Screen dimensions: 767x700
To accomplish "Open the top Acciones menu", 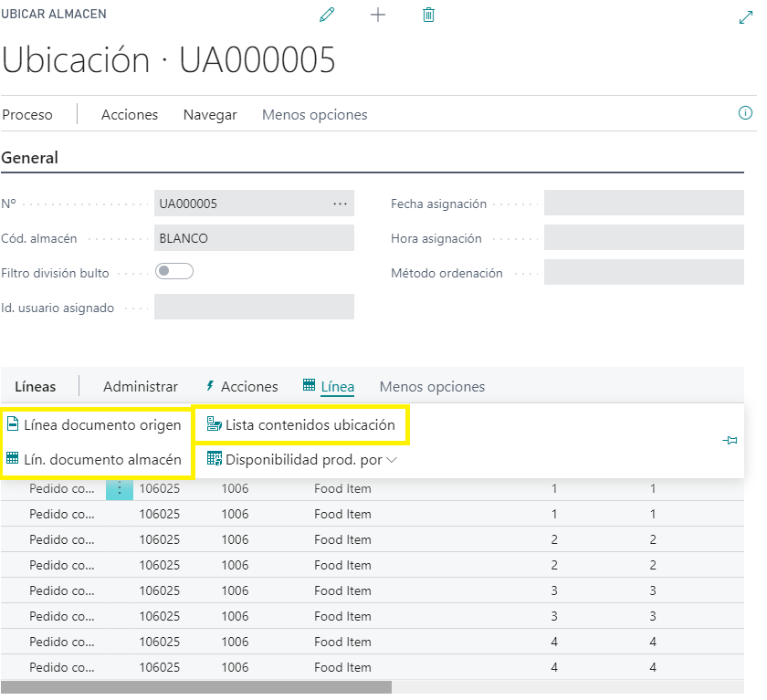I will [x=130, y=115].
